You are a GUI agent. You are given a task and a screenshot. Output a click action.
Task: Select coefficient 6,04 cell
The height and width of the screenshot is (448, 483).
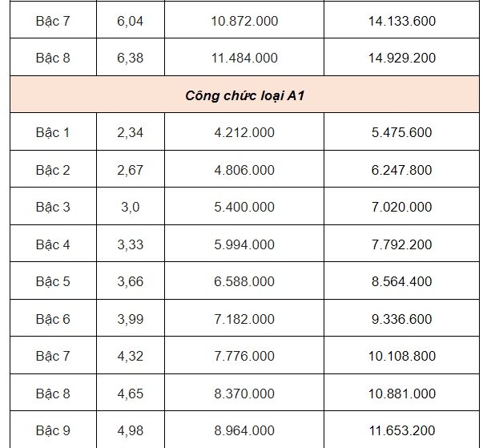point(130,21)
